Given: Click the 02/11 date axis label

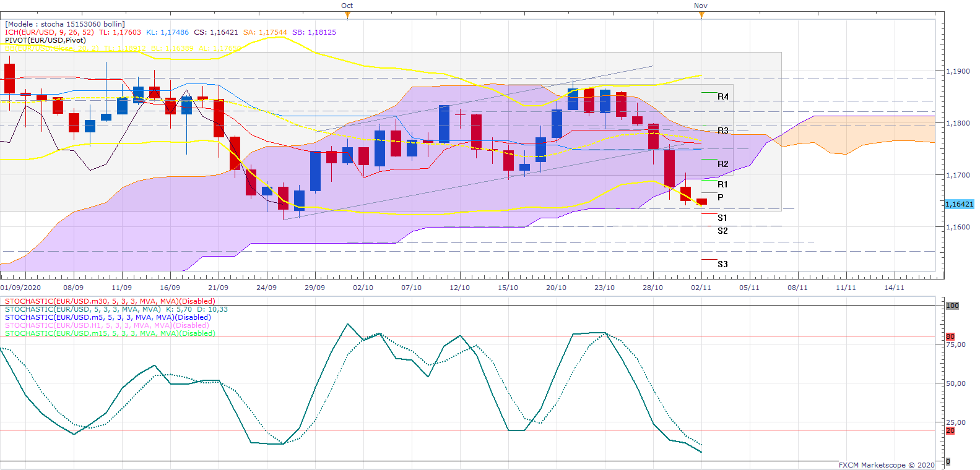Looking at the screenshot, I should [701, 288].
